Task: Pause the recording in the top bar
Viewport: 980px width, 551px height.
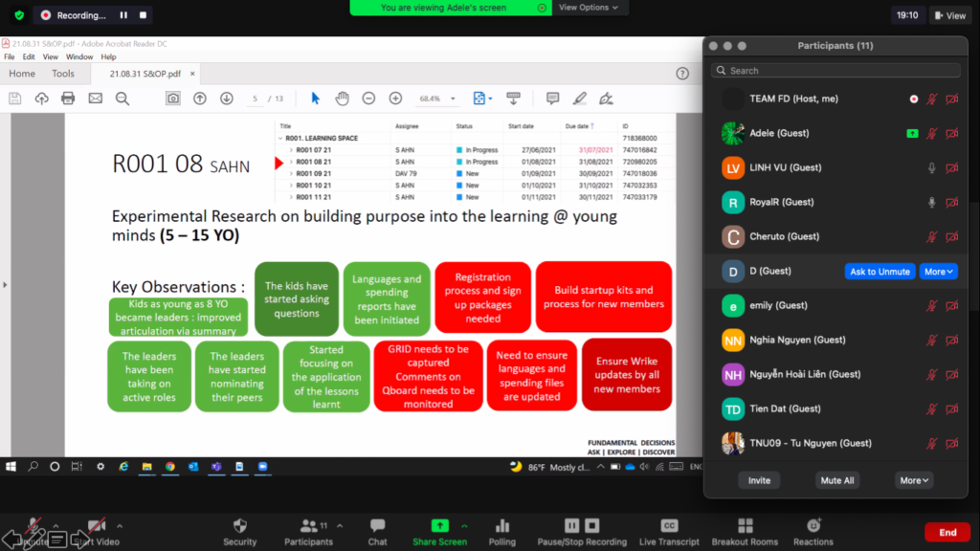Action: [x=123, y=15]
